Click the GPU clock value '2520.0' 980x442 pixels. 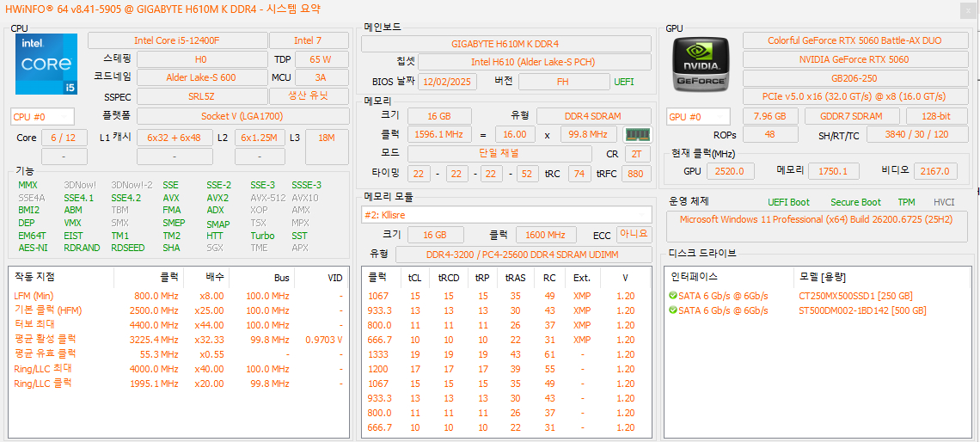coord(729,170)
